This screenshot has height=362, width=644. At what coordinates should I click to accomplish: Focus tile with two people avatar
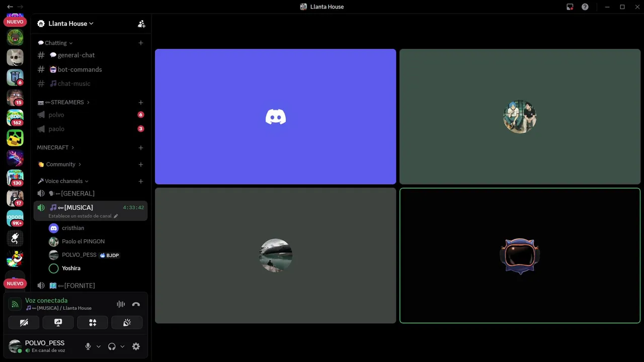pos(520,117)
